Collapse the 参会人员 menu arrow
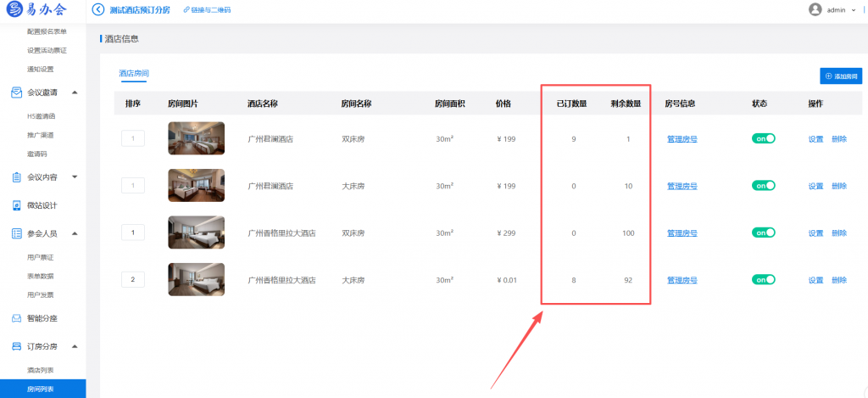 pyautogui.click(x=75, y=234)
